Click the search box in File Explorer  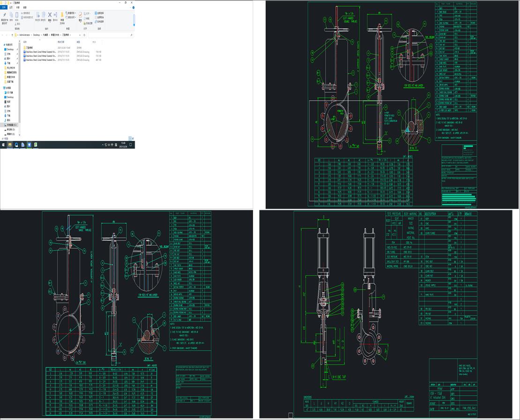click(x=110, y=35)
